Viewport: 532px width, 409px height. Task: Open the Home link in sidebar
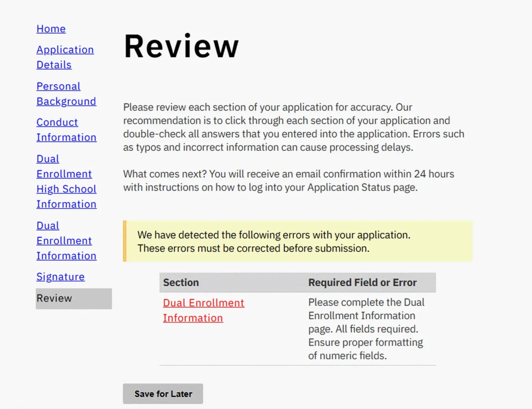click(51, 29)
